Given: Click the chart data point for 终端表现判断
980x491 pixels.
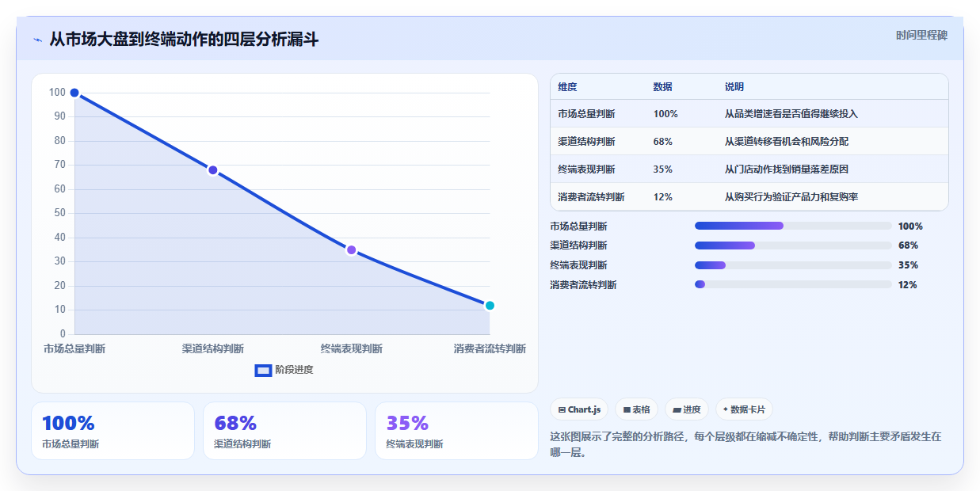Looking at the screenshot, I should coord(351,250).
